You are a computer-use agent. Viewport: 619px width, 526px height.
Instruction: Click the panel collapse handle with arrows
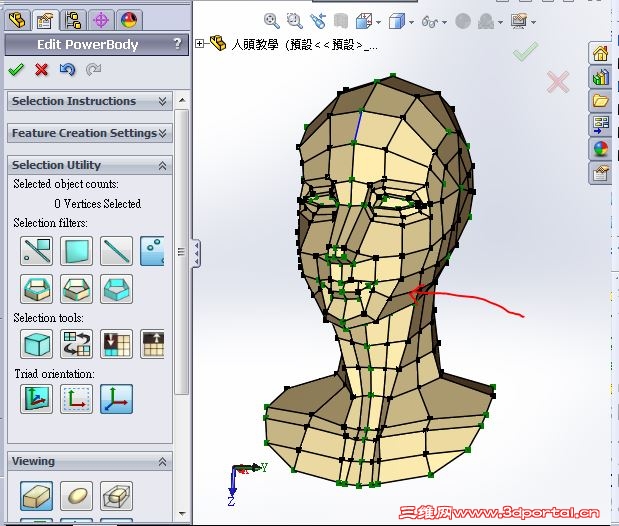pyautogui.click(x=196, y=254)
